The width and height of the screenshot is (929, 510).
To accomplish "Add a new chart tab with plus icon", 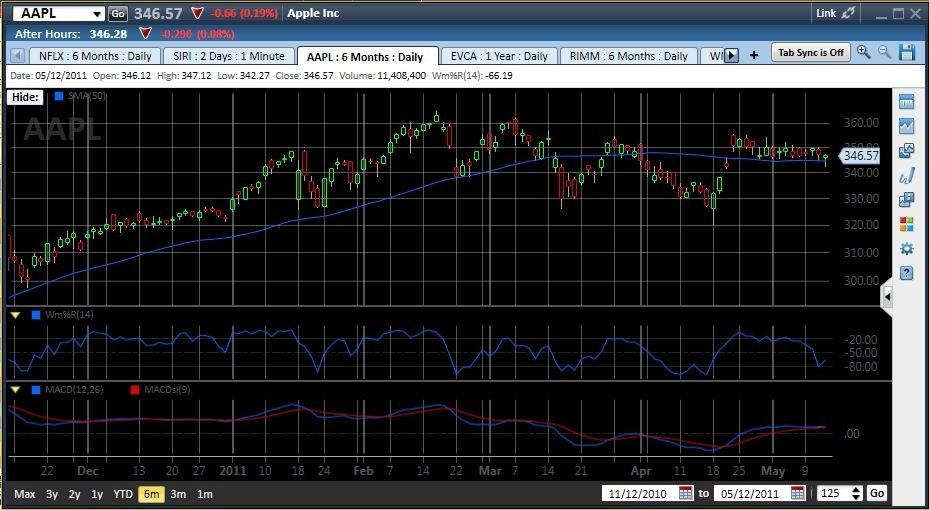I will (754, 55).
